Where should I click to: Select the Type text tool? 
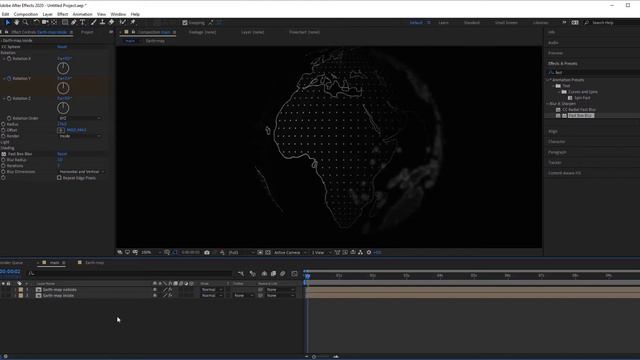[82, 22]
